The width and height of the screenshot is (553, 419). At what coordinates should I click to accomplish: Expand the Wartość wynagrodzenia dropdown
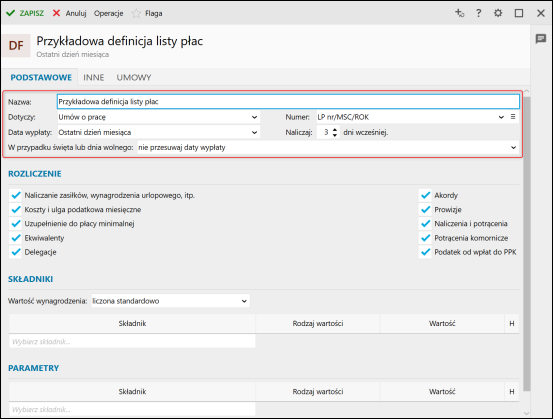point(170,301)
